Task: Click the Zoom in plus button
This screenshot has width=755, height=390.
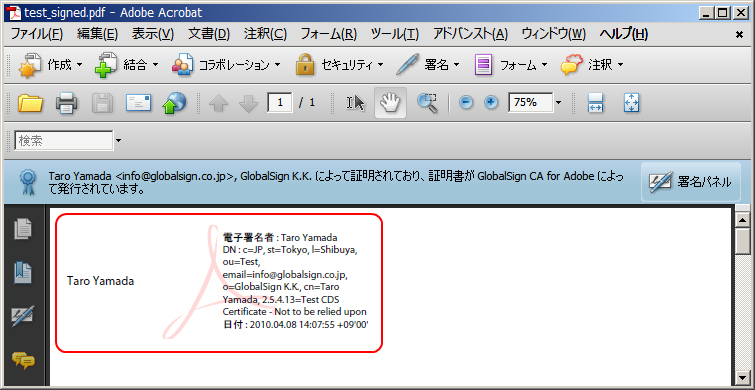Action: [491, 103]
